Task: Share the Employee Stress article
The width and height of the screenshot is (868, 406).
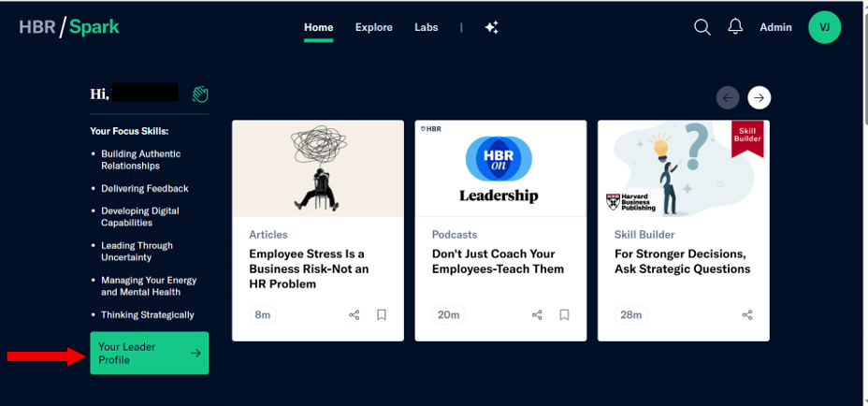Action: click(x=354, y=315)
